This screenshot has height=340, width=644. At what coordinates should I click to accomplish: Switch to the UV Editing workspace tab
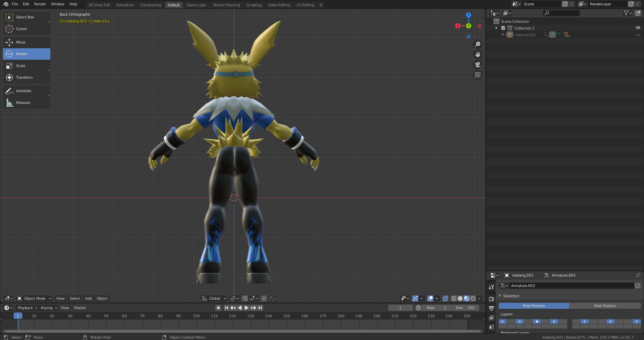(x=305, y=5)
